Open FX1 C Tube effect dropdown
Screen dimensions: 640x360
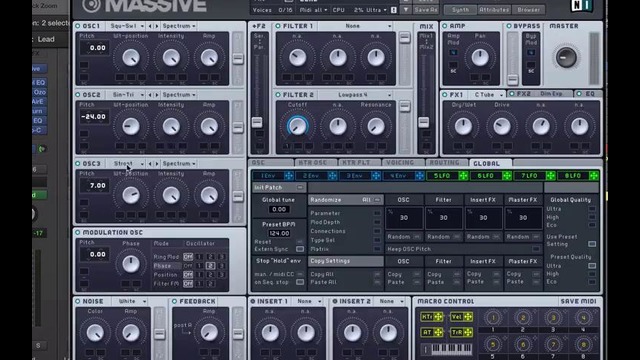click(x=488, y=95)
